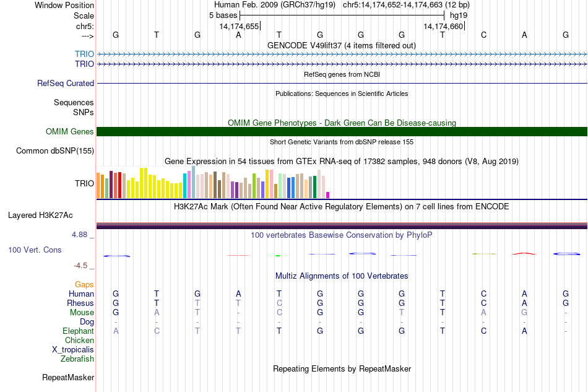Viewport: 588px width, 392px height.
Task: Click the -4.5 PhyloP lower limit value
Action: (80, 266)
